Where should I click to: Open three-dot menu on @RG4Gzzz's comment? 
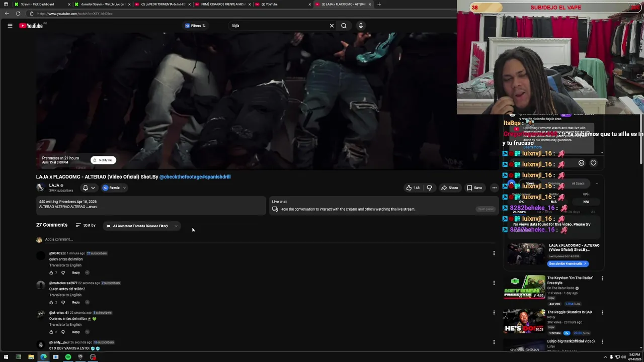point(494,253)
